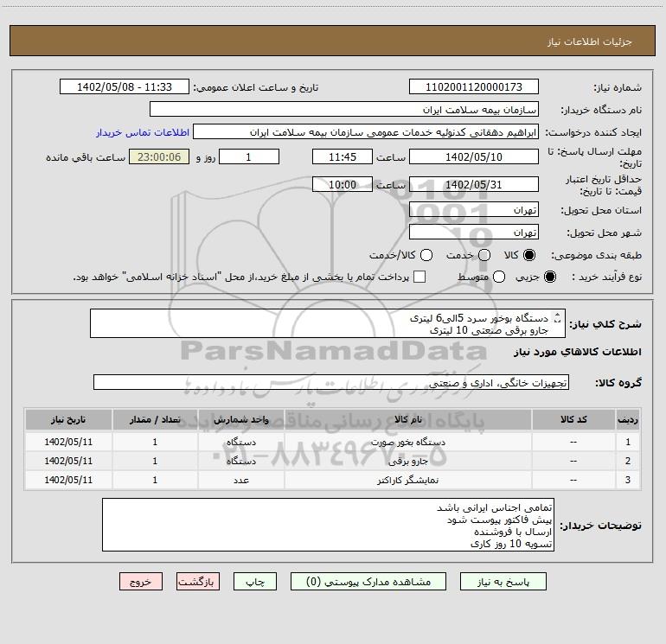Click the گروه کالا تجهیزات خانگی field
The width and height of the screenshot is (666, 644).
click(x=331, y=382)
